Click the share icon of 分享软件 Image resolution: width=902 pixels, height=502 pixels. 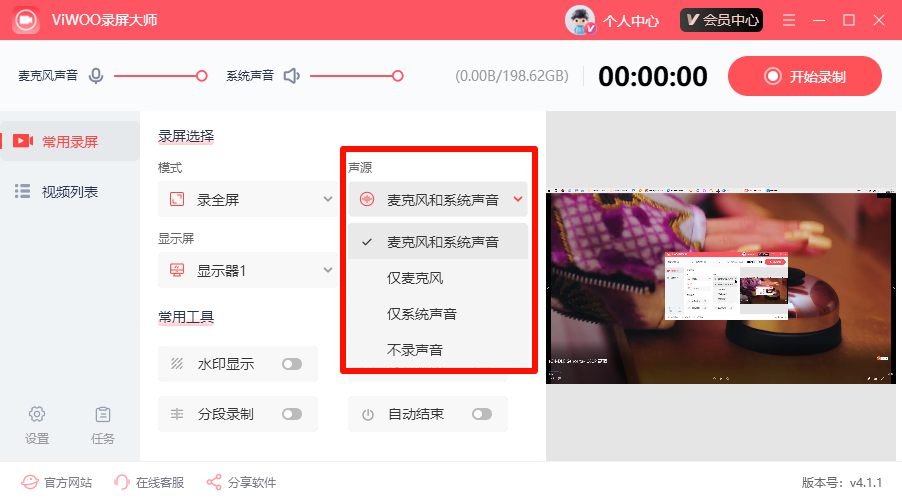tap(214, 482)
